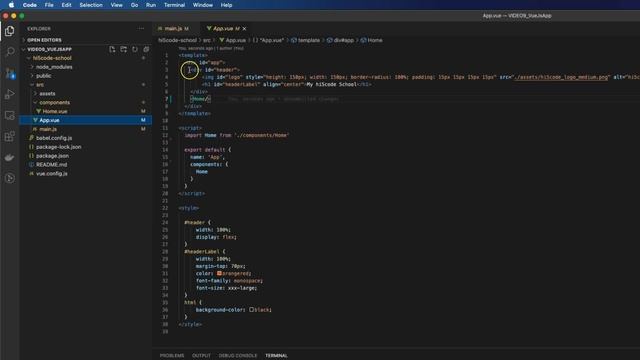Open the Apple menu
Viewport: 640px width, 360px height.
tap(11, 5)
